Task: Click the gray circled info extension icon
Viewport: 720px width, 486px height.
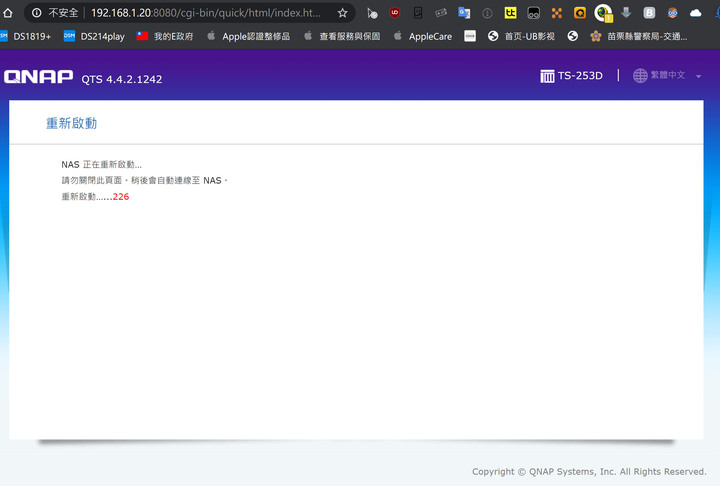Action: pos(487,13)
